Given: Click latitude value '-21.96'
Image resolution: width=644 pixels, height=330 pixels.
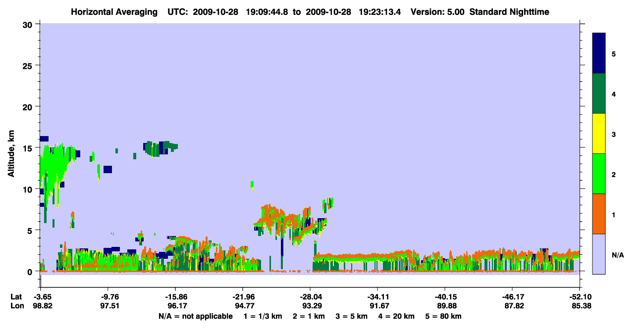Looking at the screenshot, I should [x=243, y=297].
